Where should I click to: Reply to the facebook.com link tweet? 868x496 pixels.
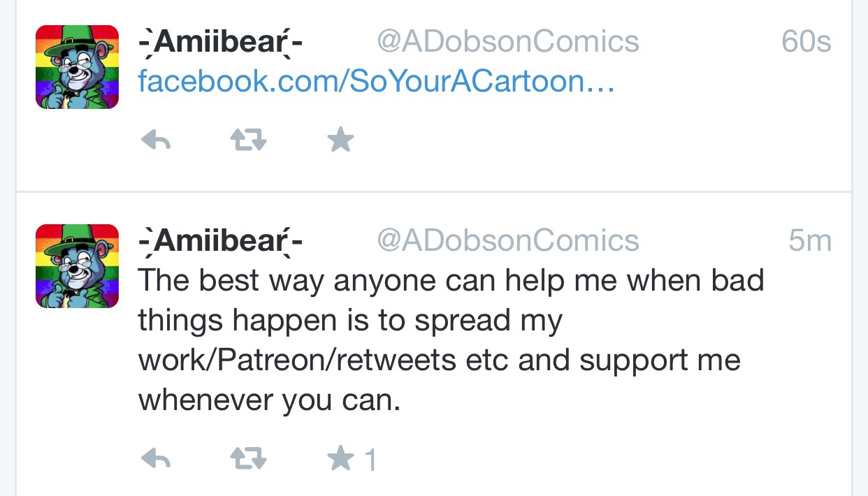pos(157,142)
